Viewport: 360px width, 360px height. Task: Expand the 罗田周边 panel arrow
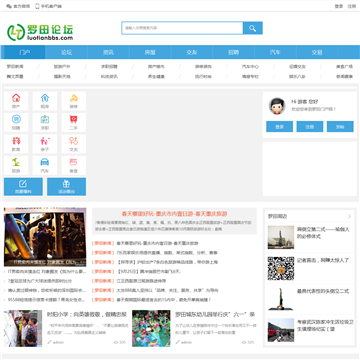point(349,216)
